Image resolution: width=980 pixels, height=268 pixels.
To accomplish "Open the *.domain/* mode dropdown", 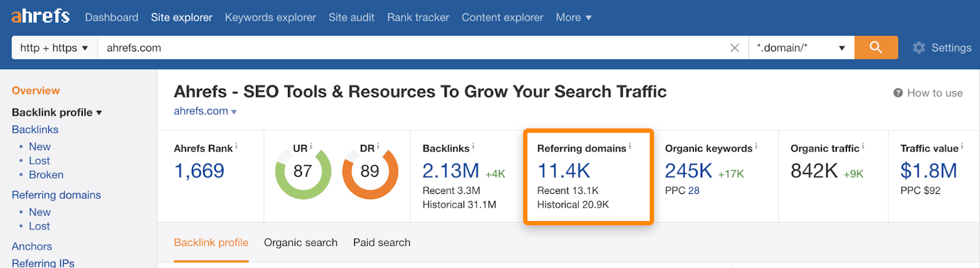I will pos(801,48).
